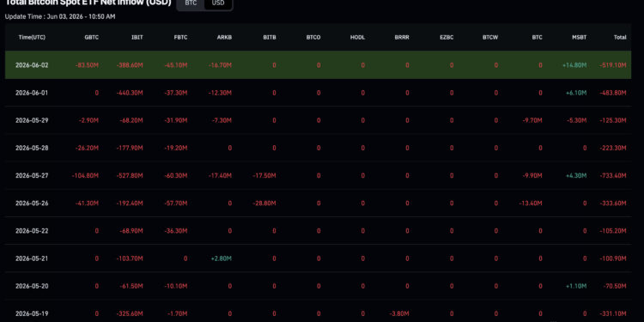Screen dimensions: 644x322
Task: Select the 2026-05-21 date cell
Action: tap(32, 258)
